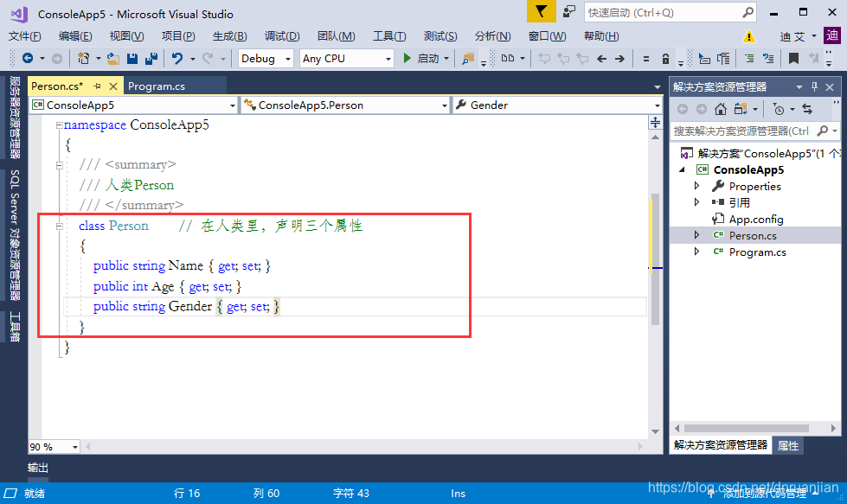847x504 pixels.
Task: Expand the Program.cs tree node arrow
Action: click(696, 252)
